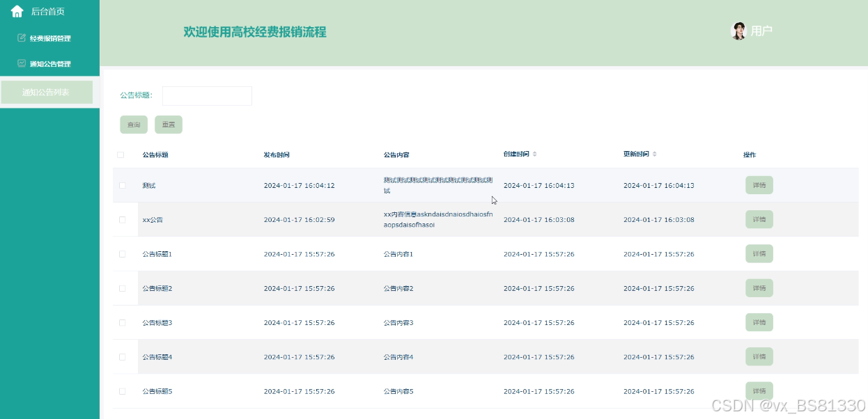Click the 公告标题1 cell
The width and height of the screenshot is (868, 419).
coord(157,254)
